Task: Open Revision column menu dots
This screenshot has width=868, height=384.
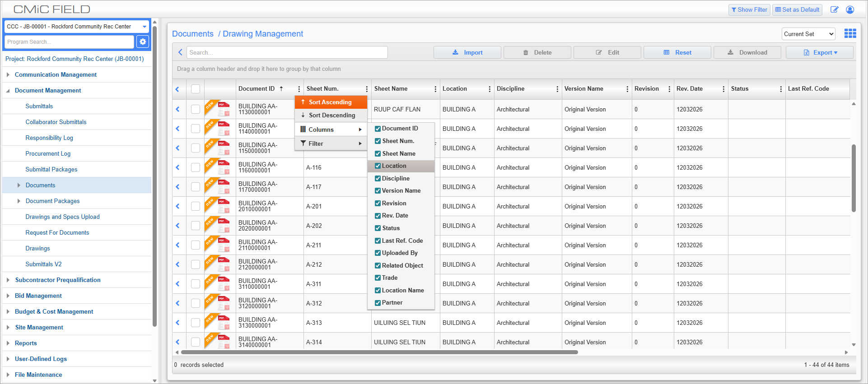Action: coord(669,89)
